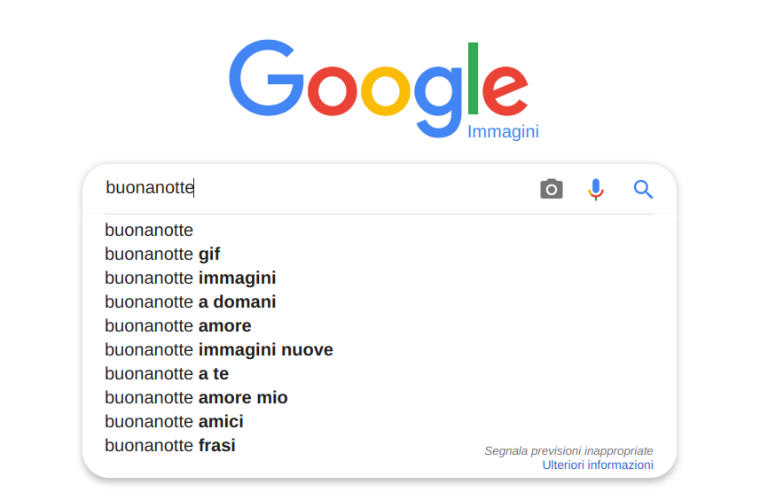Click the Immagini label under the logo
This screenshot has width=760, height=500.
503,131
